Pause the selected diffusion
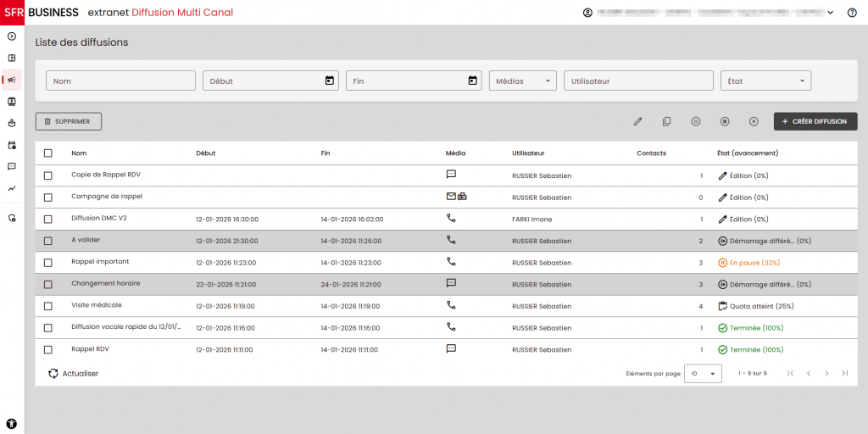868x434 pixels. pyautogui.click(x=695, y=122)
